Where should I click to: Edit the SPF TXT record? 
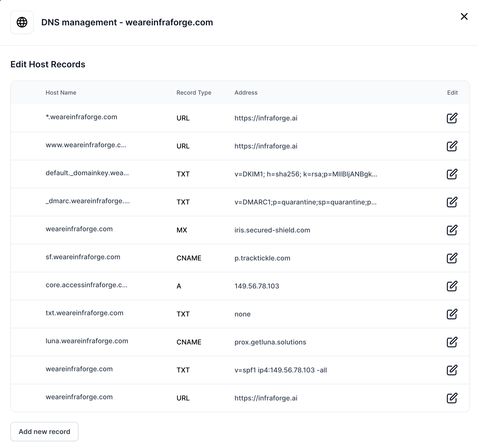click(452, 370)
